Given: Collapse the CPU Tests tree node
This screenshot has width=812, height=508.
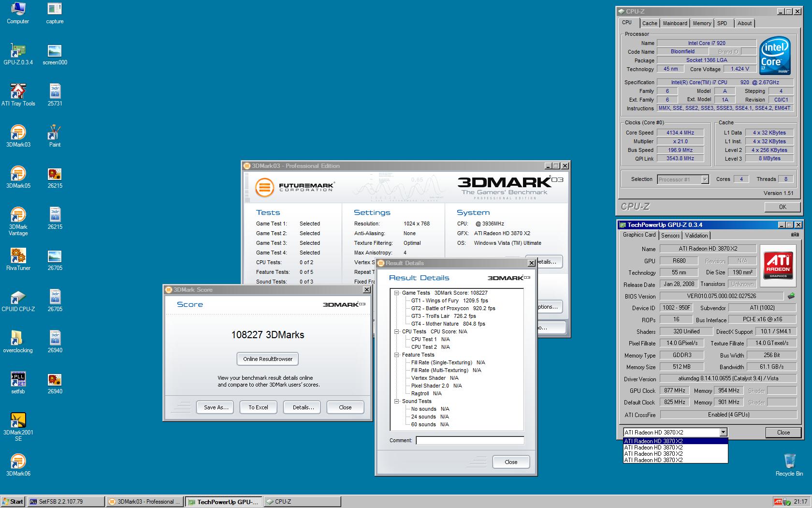Looking at the screenshot, I should [x=396, y=331].
